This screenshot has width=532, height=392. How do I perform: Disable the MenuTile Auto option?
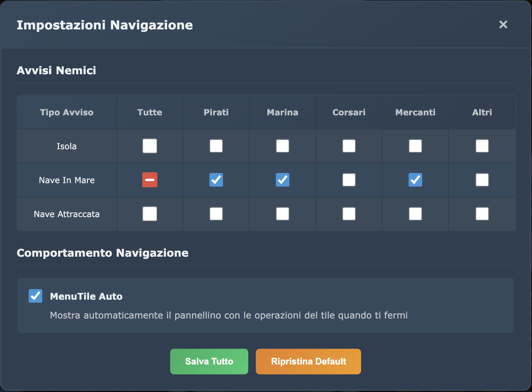point(35,296)
